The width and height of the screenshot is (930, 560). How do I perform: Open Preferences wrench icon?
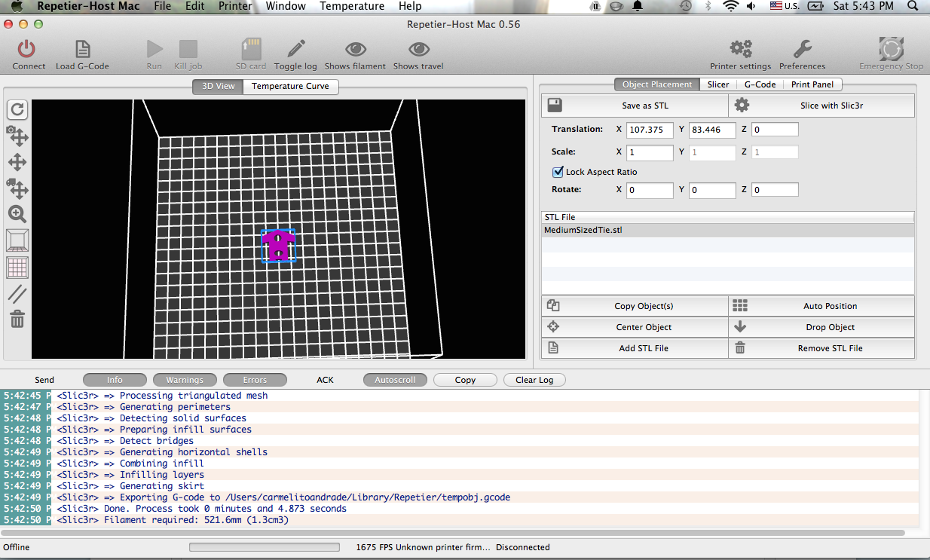coord(802,50)
